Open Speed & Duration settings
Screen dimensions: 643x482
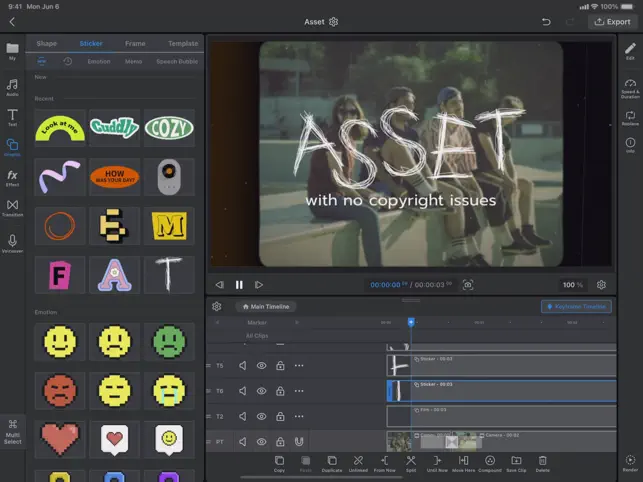(630, 89)
